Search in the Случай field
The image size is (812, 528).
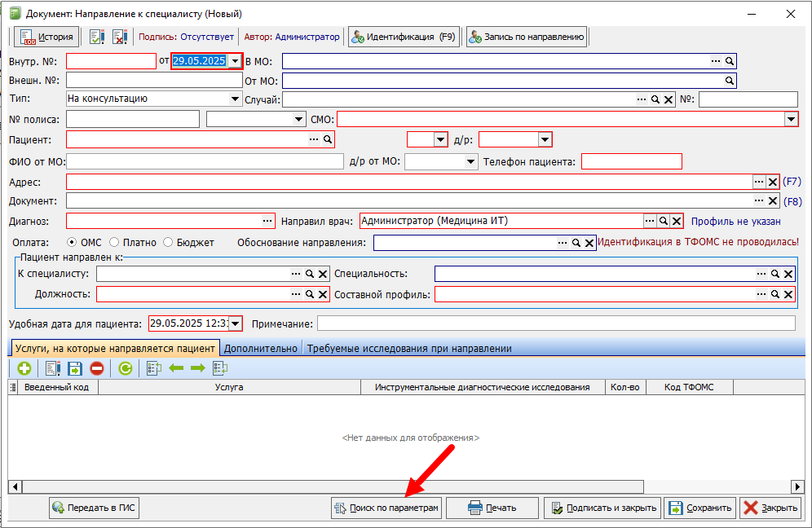655,99
